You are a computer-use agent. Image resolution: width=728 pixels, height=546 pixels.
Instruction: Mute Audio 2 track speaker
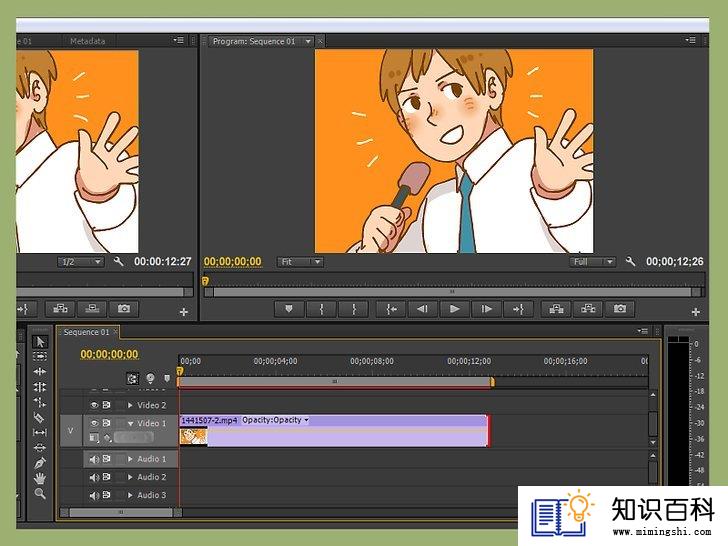pyautogui.click(x=94, y=477)
